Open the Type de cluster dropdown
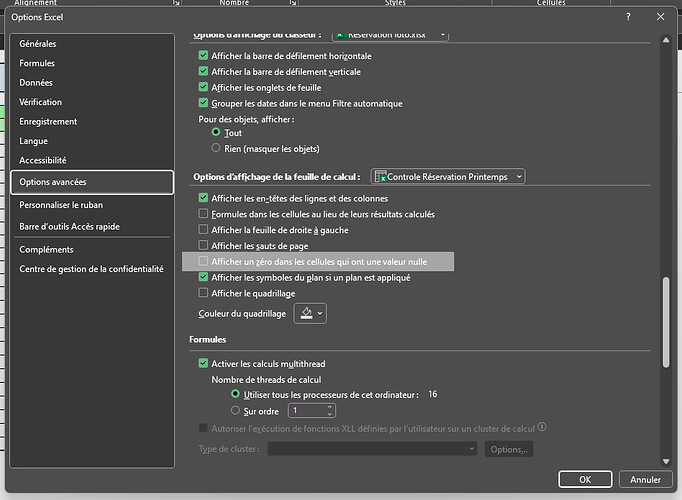Image resolution: width=682 pixels, height=500 pixels. tap(372, 449)
